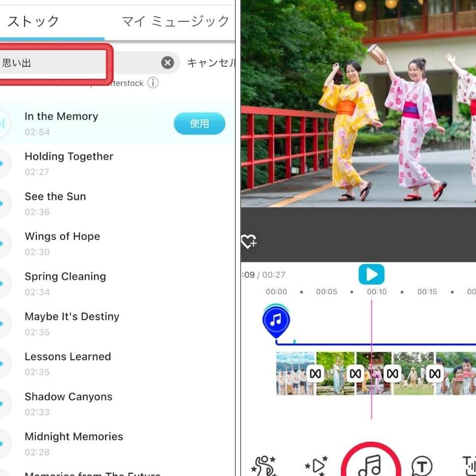The width and height of the screenshot is (476, 476).
Task: Select the In the Memory track
Action: click(117, 123)
